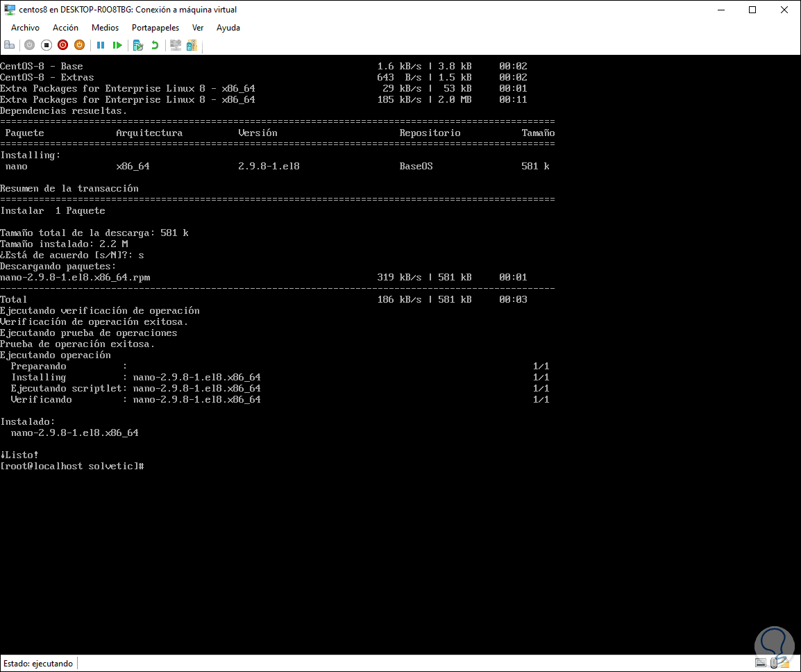Viewport: 801px width, 672px height.
Task: Click the grey Start power icon
Action: [30, 45]
